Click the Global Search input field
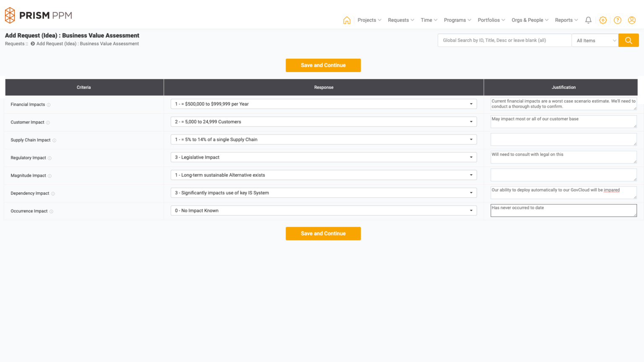The height and width of the screenshot is (362, 644). pyautogui.click(x=503, y=40)
